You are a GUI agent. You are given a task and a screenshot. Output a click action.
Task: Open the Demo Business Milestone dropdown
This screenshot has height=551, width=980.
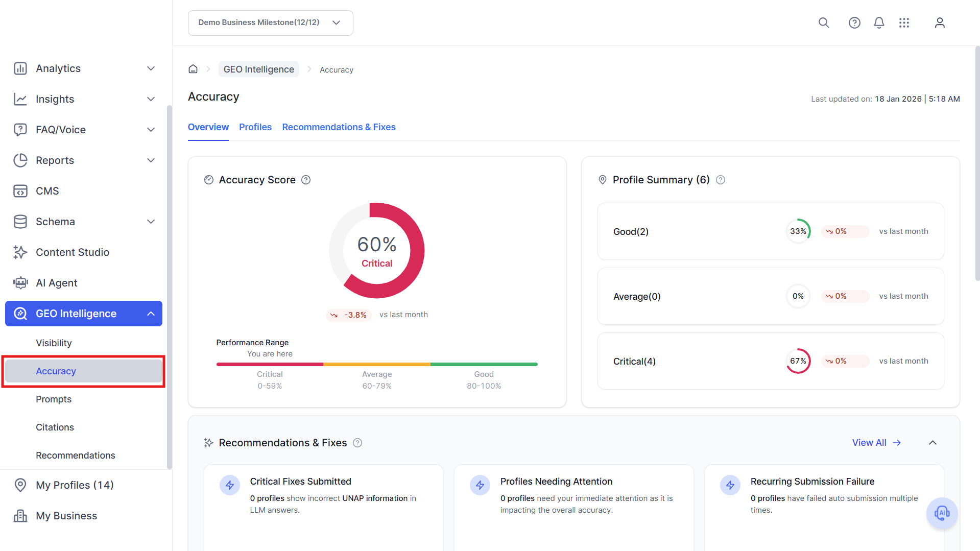tap(270, 23)
